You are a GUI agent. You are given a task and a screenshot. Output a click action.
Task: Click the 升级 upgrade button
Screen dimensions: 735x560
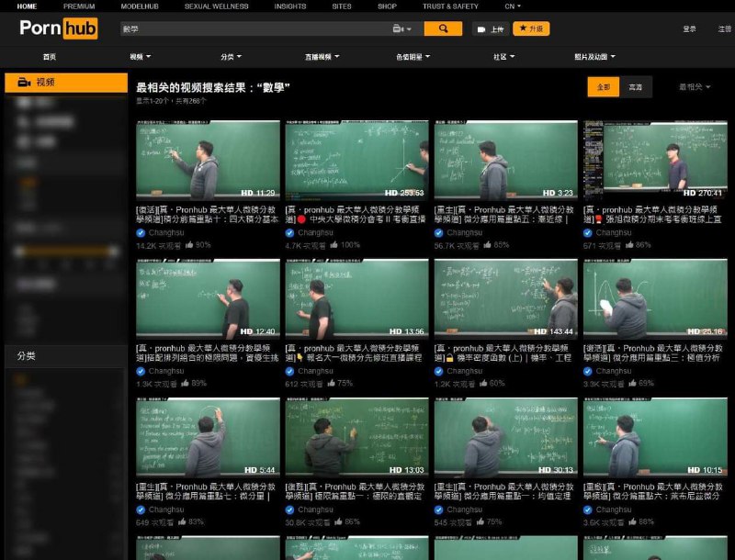click(531, 28)
